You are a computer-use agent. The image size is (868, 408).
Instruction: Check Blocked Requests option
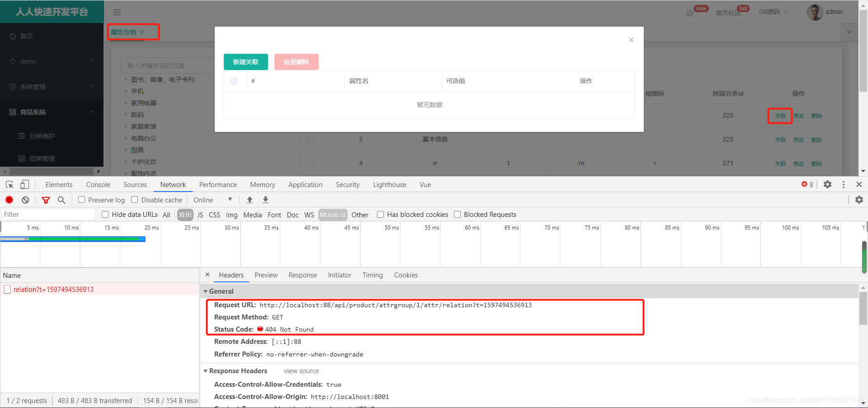click(x=458, y=215)
